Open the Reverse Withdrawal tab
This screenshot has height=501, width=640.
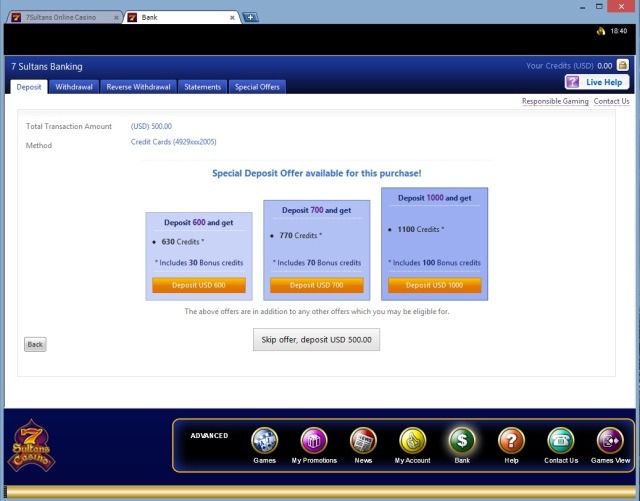pyautogui.click(x=138, y=87)
